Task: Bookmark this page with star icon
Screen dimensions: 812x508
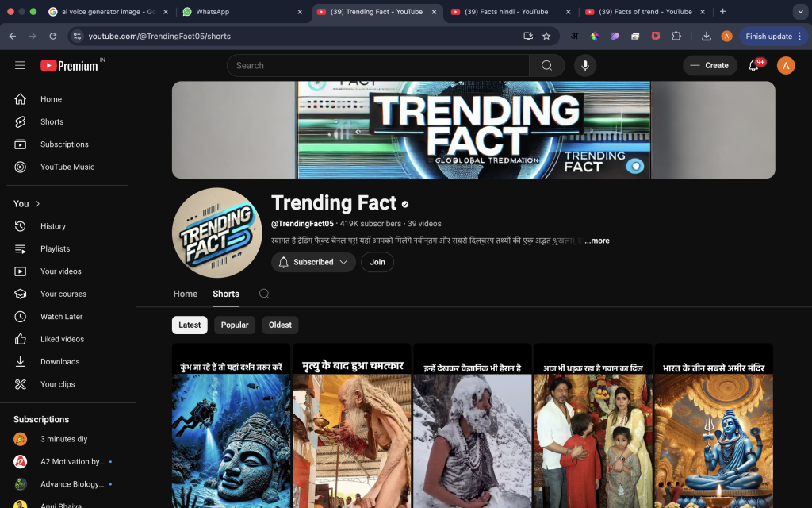Action: (x=546, y=37)
